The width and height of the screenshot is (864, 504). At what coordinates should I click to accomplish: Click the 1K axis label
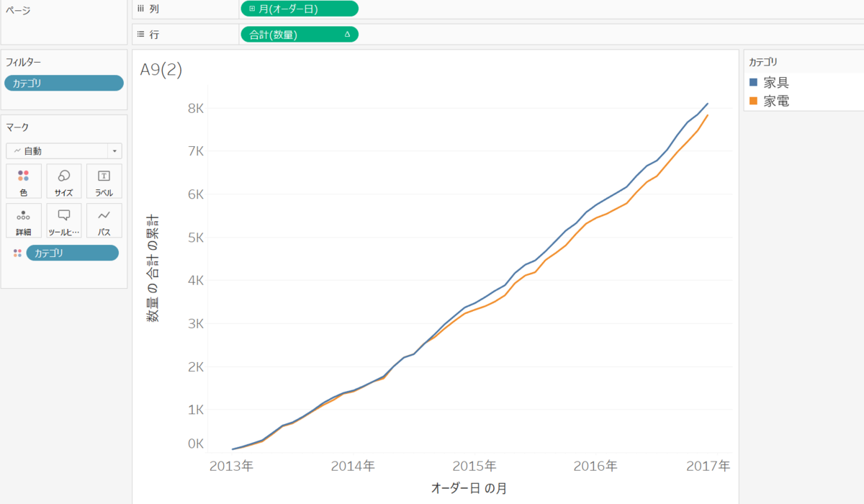coord(195,410)
